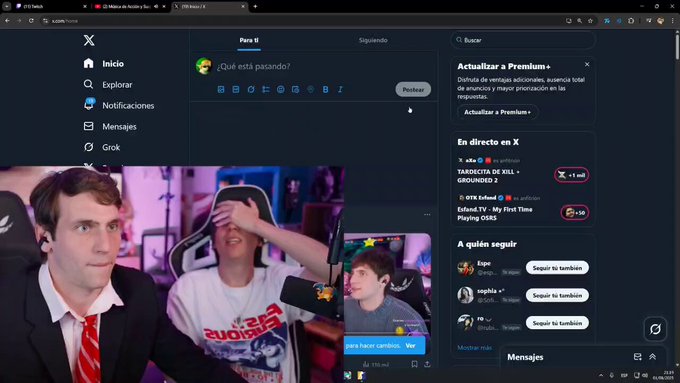Expand the Mensajes drawer
This screenshot has height=383, width=680.
[652, 357]
